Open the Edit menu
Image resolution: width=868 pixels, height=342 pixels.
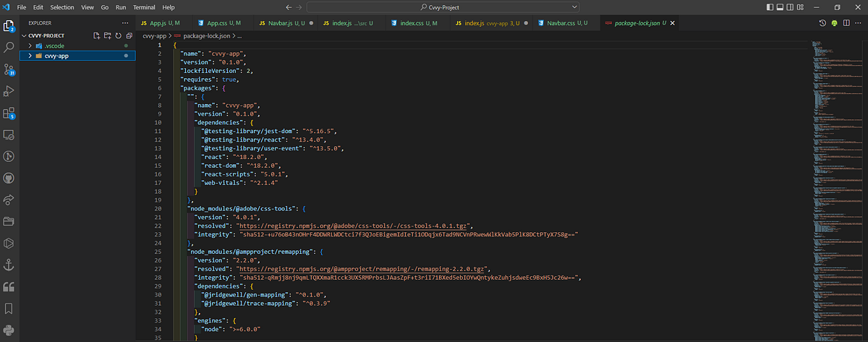click(38, 7)
